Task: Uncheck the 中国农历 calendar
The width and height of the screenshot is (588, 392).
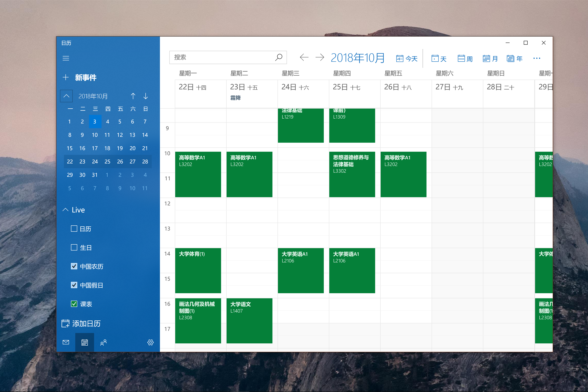Action: (74, 266)
